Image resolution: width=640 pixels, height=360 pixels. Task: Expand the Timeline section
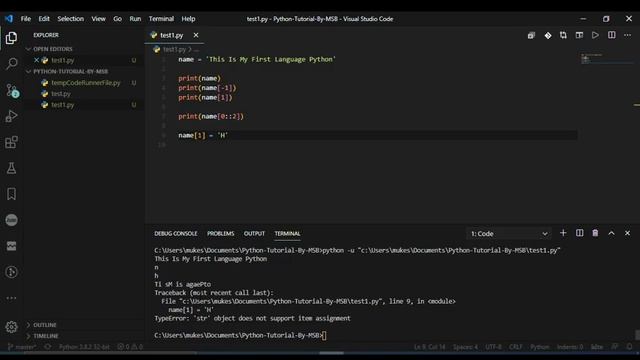(x=46, y=336)
